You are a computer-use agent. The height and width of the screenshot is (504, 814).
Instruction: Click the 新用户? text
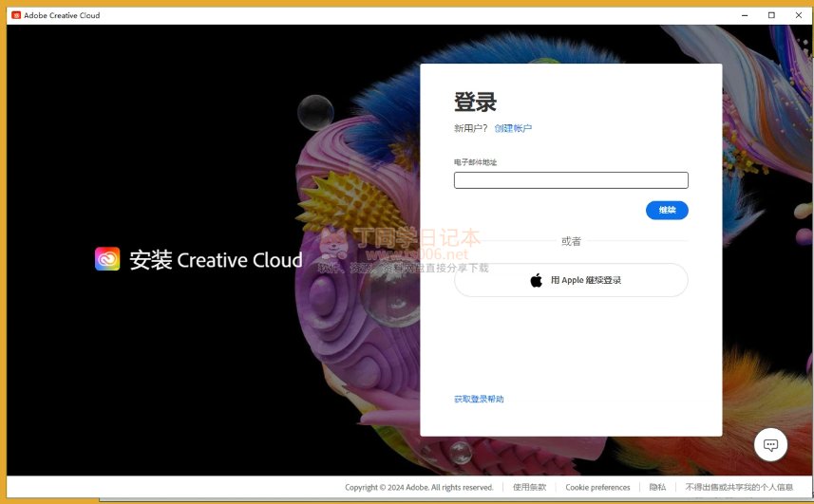[471, 128]
